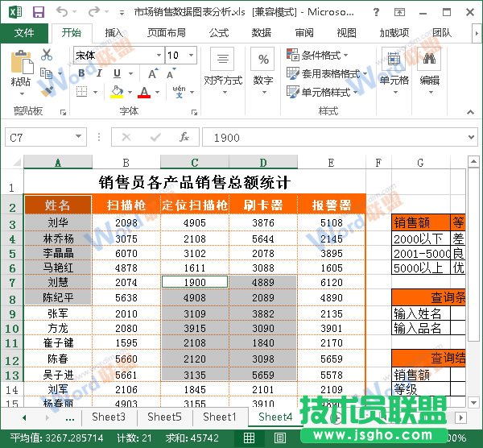The width and height of the screenshot is (483, 448).
Task: Click the formula bar confirm checkmark
Action: click(155, 137)
